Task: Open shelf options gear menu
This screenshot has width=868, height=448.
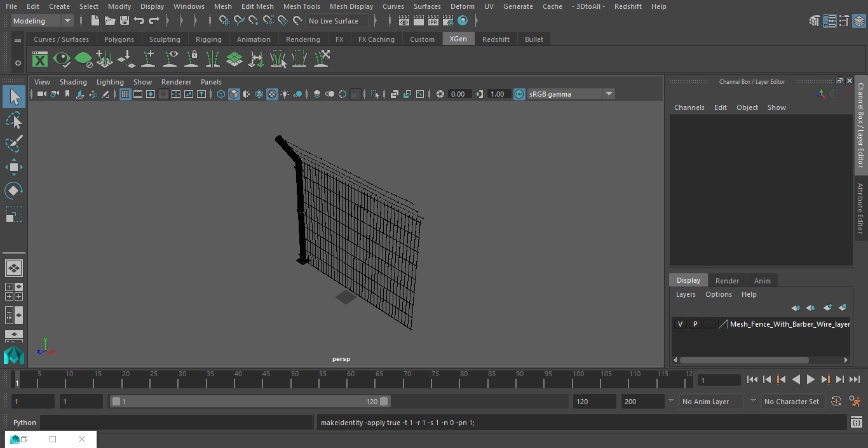Action: 18,62
